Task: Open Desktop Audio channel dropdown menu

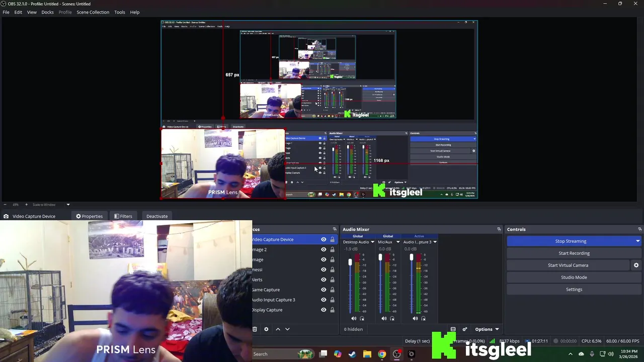Action: click(x=372, y=242)
